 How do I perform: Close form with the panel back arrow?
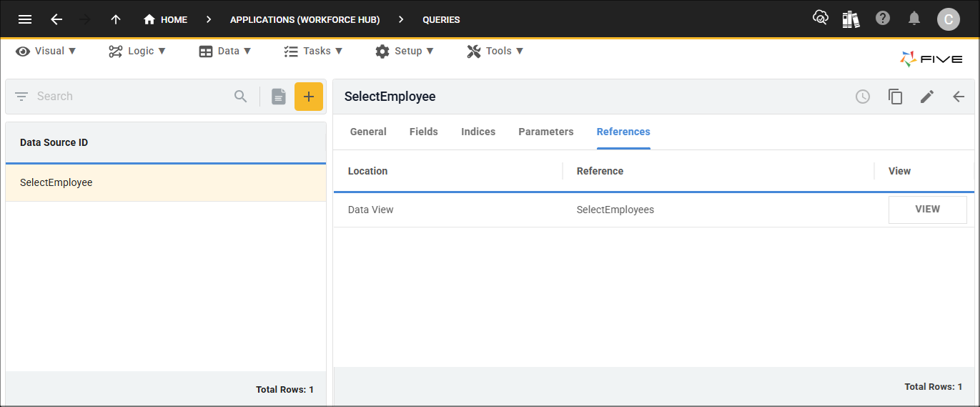pos(959,97)
